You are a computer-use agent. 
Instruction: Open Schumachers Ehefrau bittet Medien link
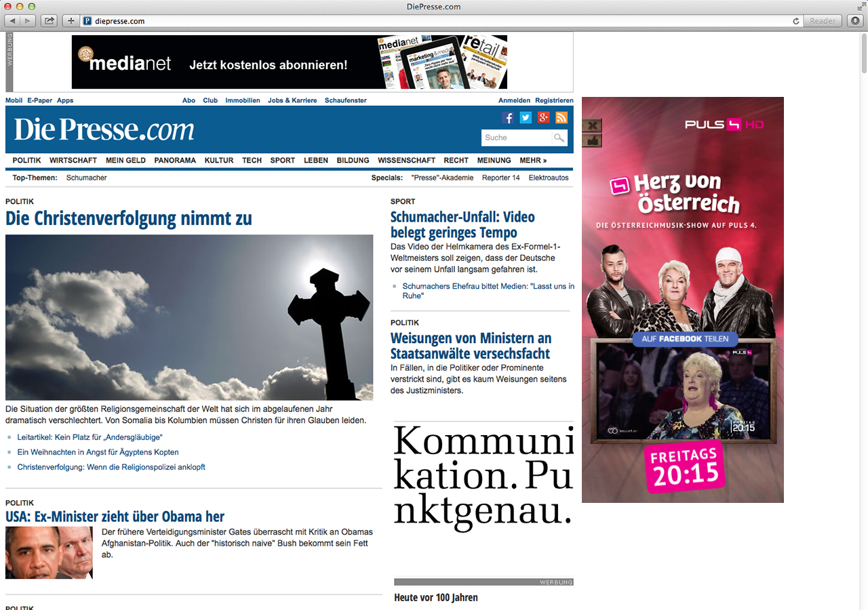pyautogui.click(x=488, y=291)
